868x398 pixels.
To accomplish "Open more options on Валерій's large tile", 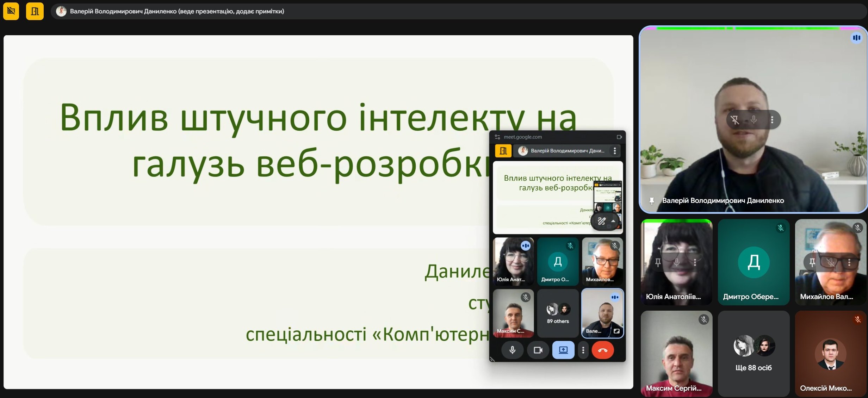I will [x=772, y=120].
